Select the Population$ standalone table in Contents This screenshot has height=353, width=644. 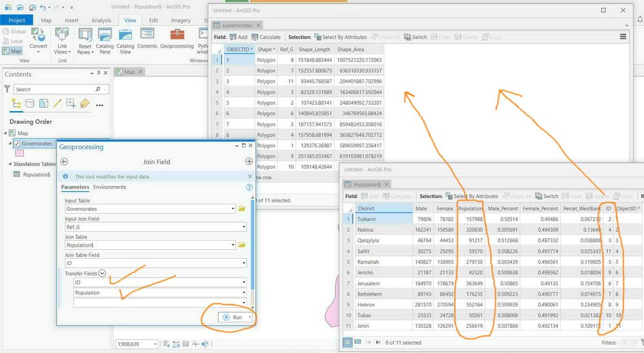tap(36, 175)
